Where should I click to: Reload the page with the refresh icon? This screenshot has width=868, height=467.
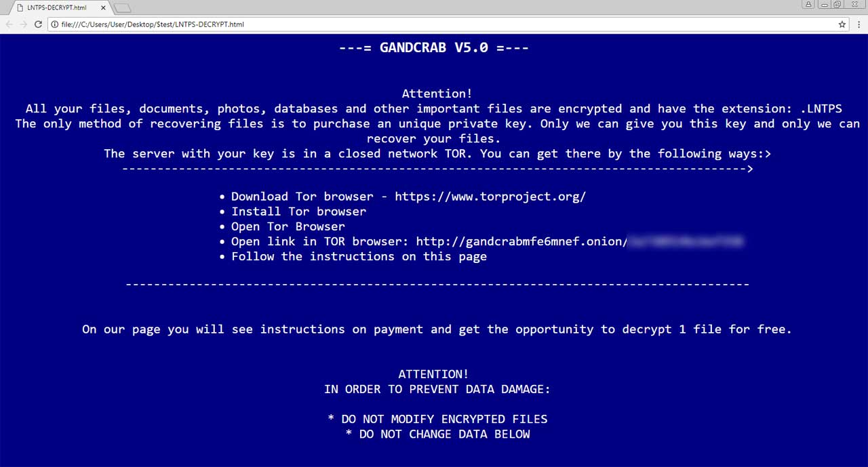pyautogui.click(x=38, y=24)
